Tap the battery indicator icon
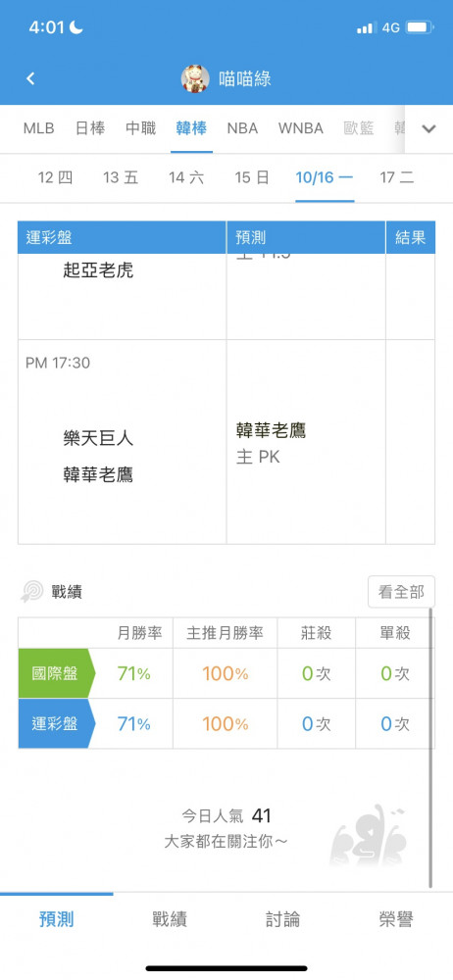Image resolution: width=453 pixels, height=980 pixels. (x=420, y=27)
